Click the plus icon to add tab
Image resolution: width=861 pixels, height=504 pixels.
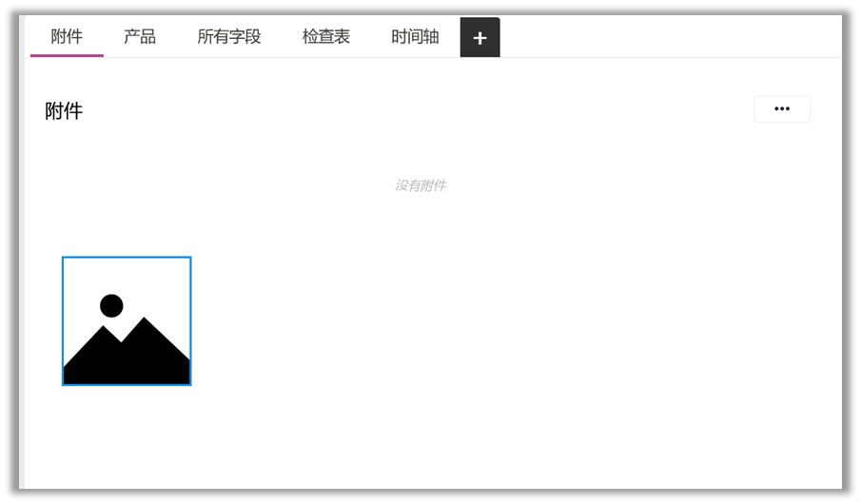tap(479, 37)
